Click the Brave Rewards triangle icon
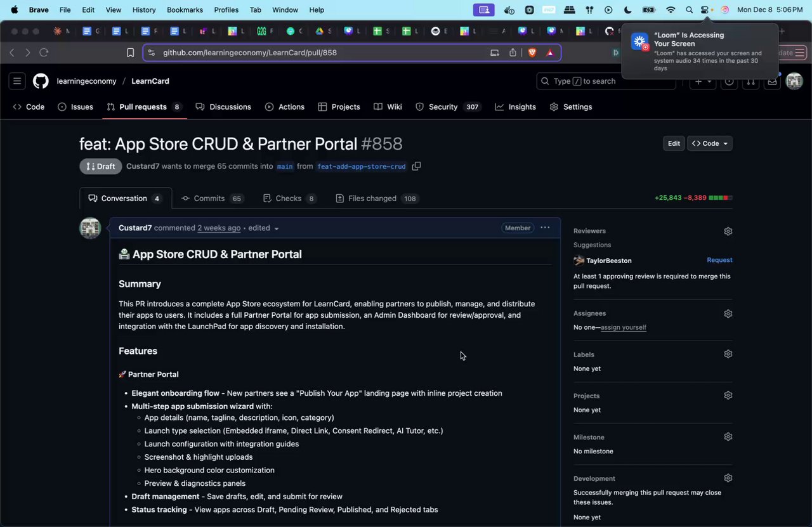 click(x=550, y=53)
